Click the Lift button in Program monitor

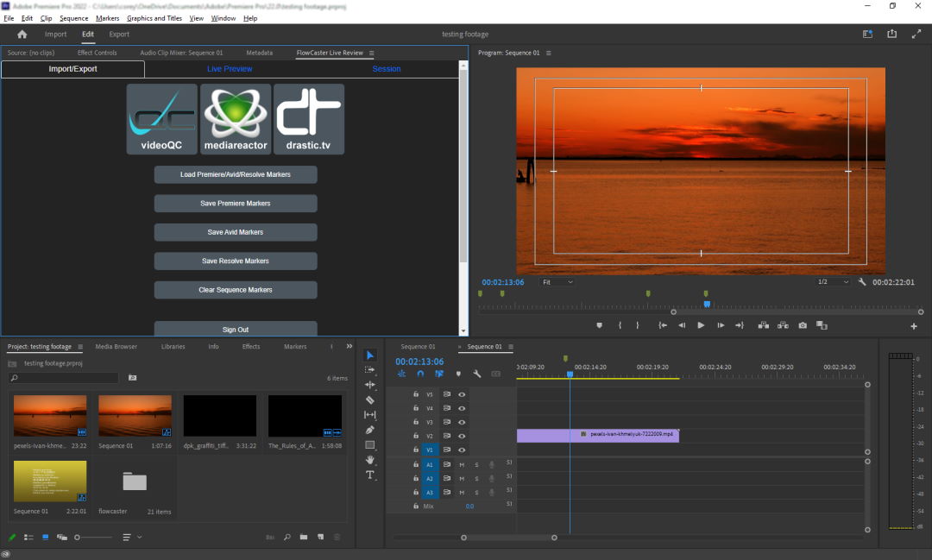pos(764,326)
